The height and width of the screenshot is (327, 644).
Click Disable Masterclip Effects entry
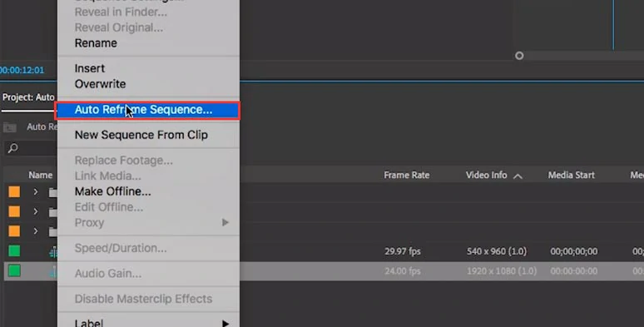click(143, 299)
